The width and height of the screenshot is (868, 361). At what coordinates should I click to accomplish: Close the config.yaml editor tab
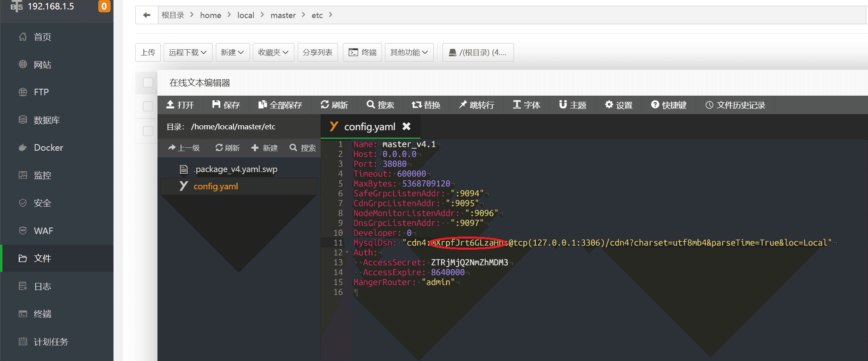406,126
